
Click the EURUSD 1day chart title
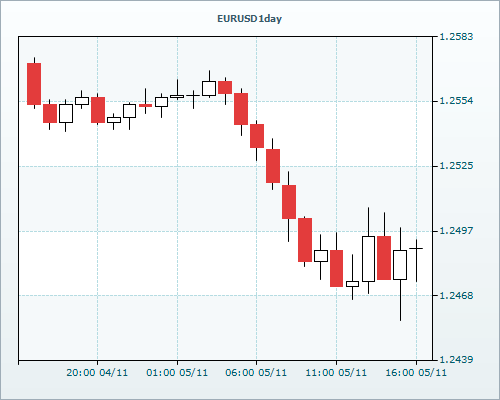click(x=249, y=19)
